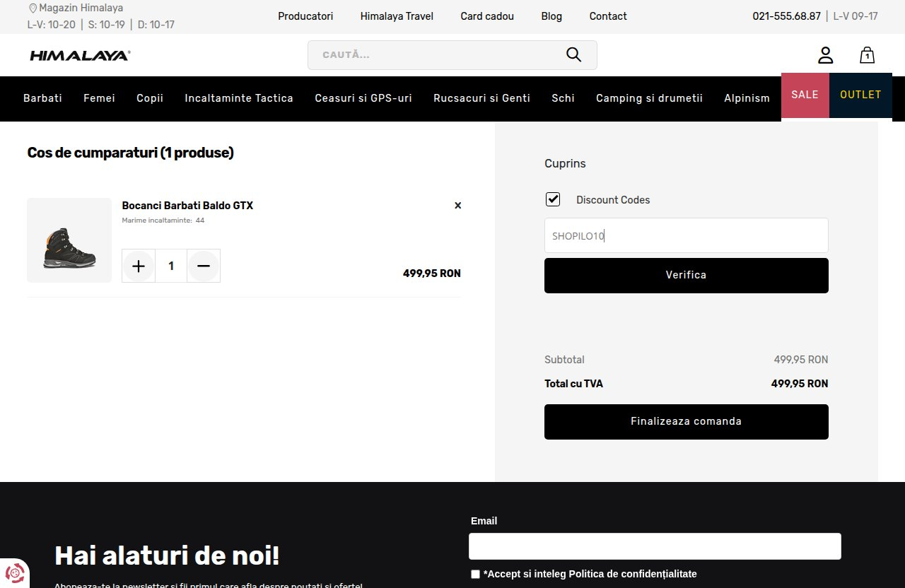Open Incaltaminte Tactica category
This screenshot has width=905, height=588.
point(239,98)
